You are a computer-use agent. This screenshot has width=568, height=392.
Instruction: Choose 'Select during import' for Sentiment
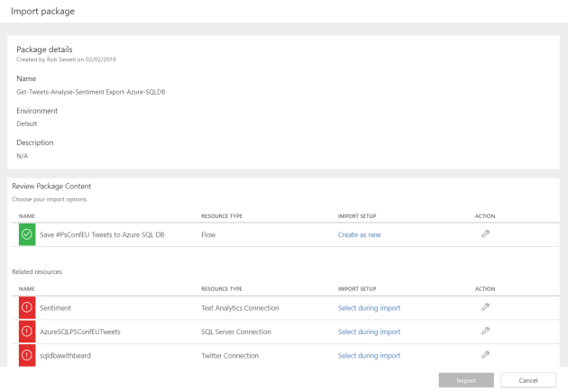(369, 307)
